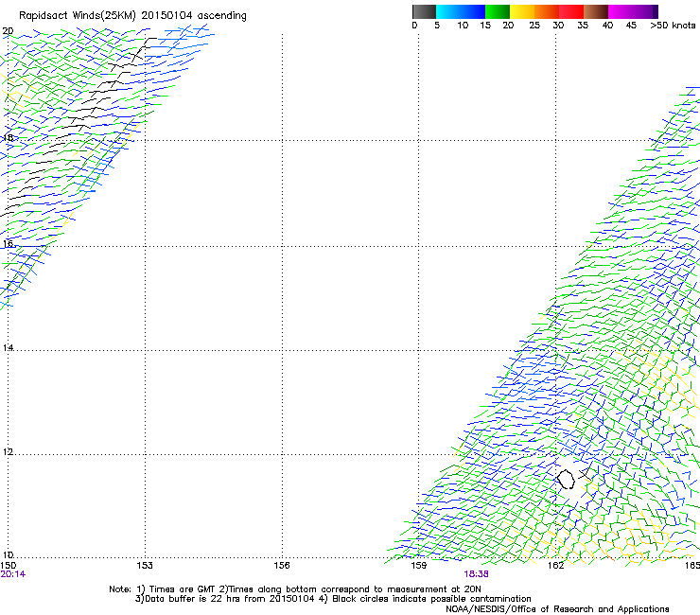Click the '153' longitude label
The width and height of the screenshot is (700, 615).
tap(145, 566)
